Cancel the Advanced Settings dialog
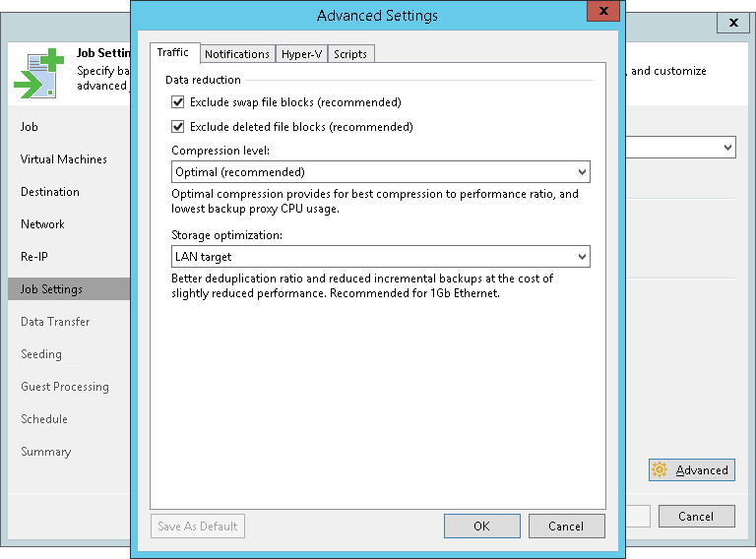 (x=566, y=527)
